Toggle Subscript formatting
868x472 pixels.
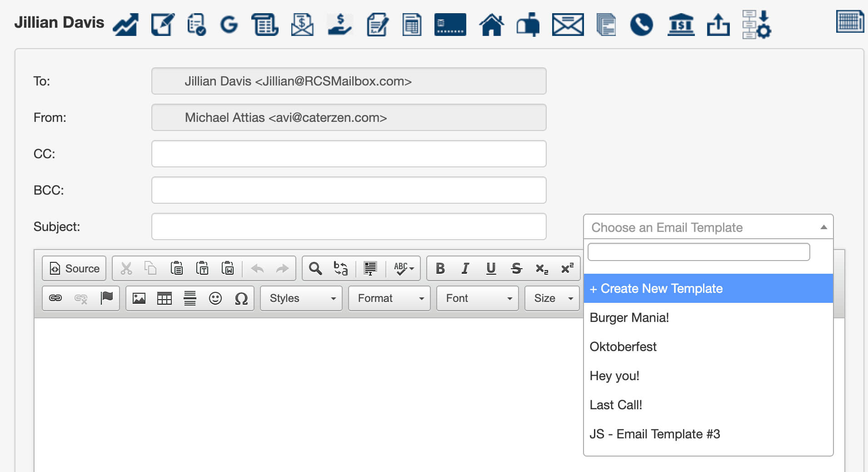pos(542,269)
